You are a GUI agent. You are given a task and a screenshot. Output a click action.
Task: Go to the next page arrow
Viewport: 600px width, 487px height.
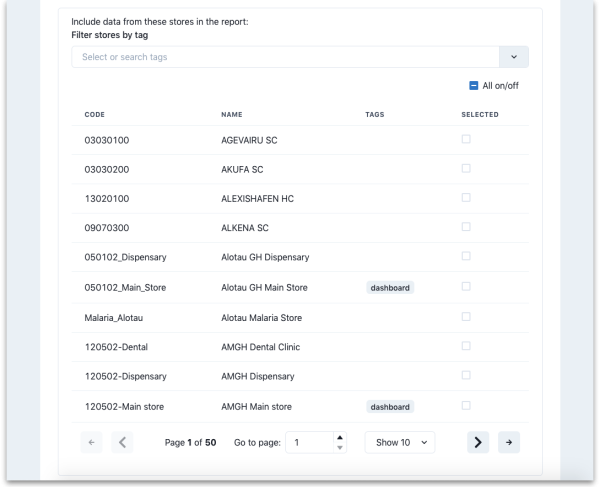[477, 442]
